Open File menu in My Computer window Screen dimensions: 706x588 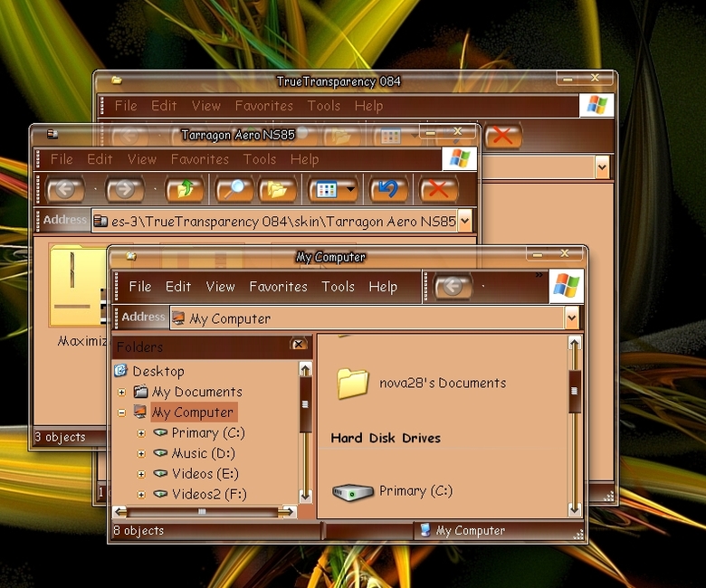(140, 287)
